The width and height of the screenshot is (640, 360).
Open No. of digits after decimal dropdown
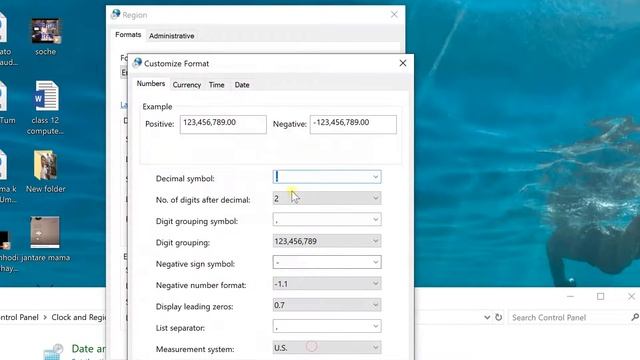pos(375,198)
